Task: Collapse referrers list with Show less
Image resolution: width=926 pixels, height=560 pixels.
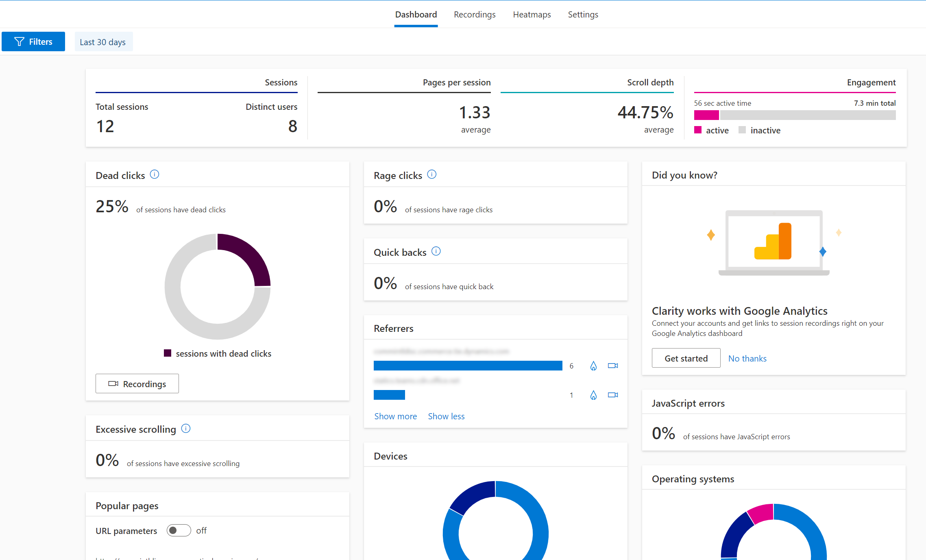Action: (447, 416)
